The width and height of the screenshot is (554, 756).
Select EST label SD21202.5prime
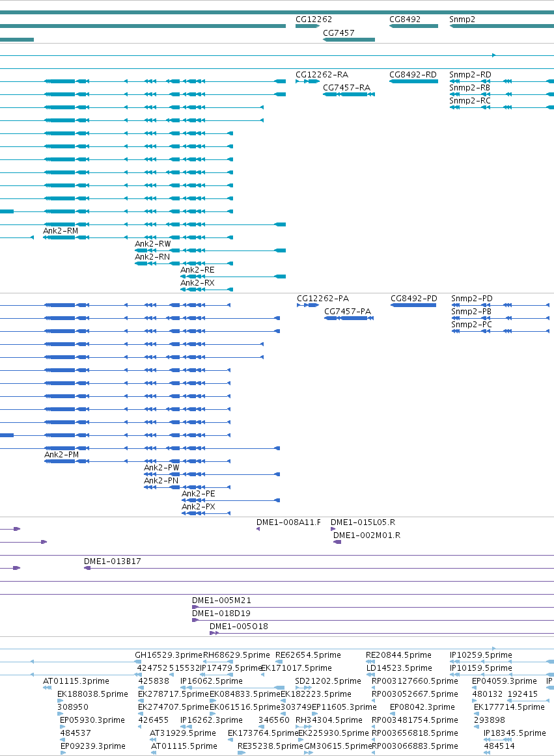pyautogui.click(x=328, y=681)
